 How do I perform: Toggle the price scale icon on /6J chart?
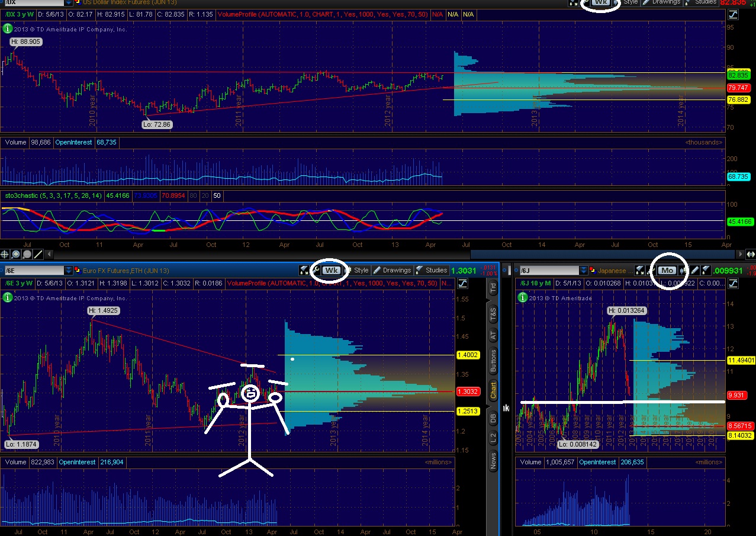click(x=734, y=284)
